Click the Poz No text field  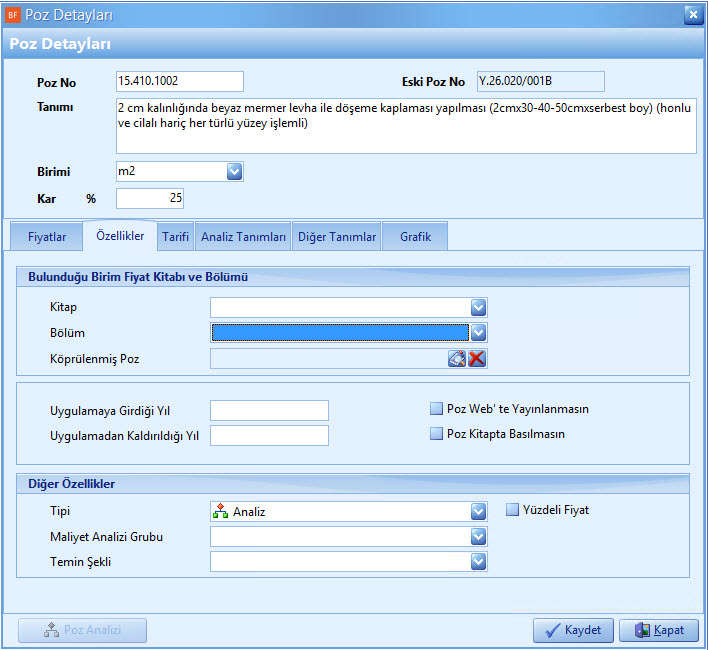[180, 82]
